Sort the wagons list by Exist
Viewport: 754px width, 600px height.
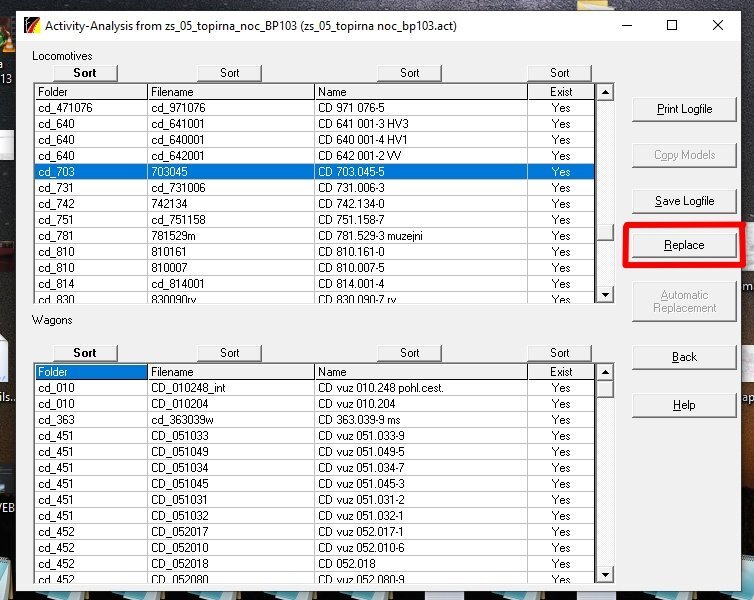560,353
